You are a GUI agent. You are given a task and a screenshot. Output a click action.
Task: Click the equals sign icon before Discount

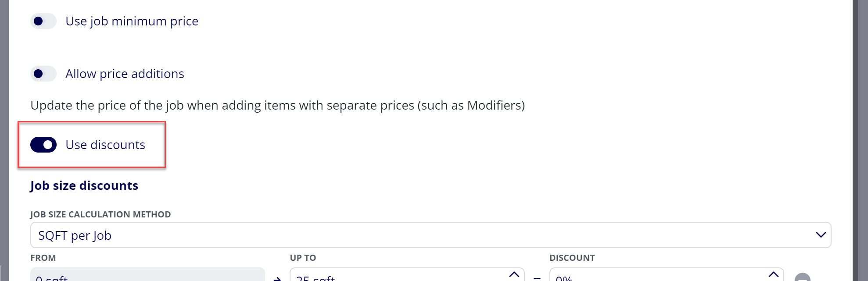537,279
